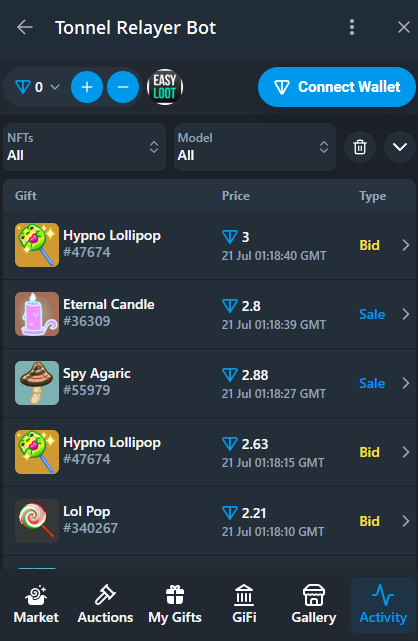Image resolution: width=418 pixels, height=641 pixels.
Task: Expand more filters with chevron button
Action: point(400,147)
